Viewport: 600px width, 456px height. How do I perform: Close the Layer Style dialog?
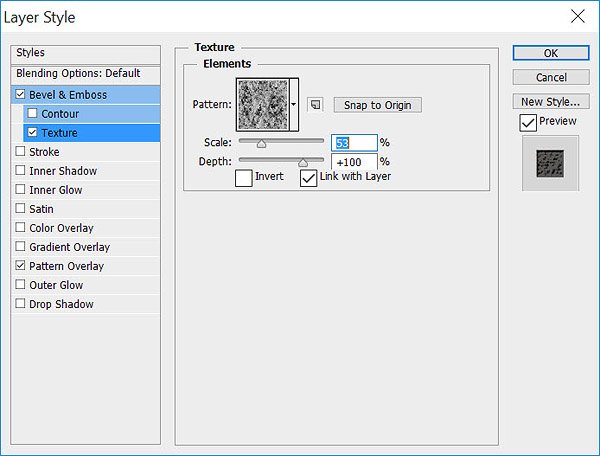click(577, 16)
